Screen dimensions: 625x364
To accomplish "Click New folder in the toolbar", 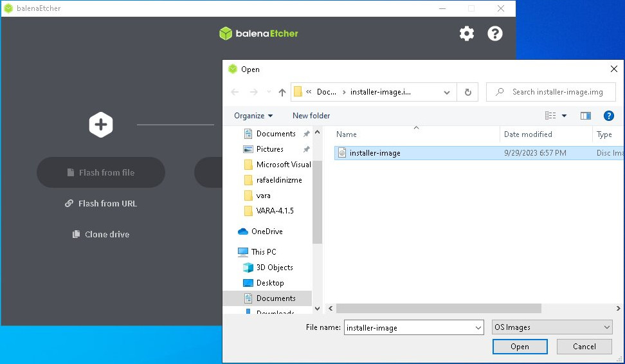I will (311, 116).
